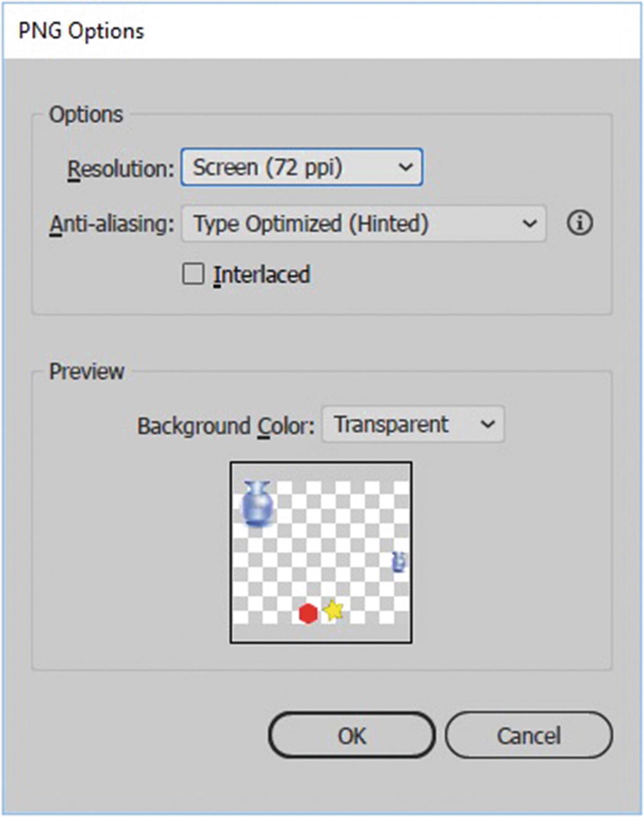
Task: Confirm export by pressing OK
Action: pyautogui.click(x=351, y=736)
